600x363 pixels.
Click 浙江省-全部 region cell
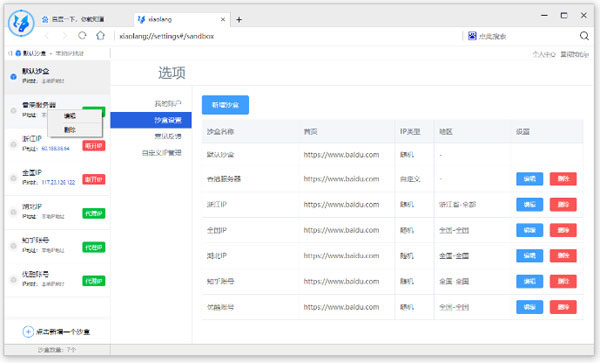[457, 204]
